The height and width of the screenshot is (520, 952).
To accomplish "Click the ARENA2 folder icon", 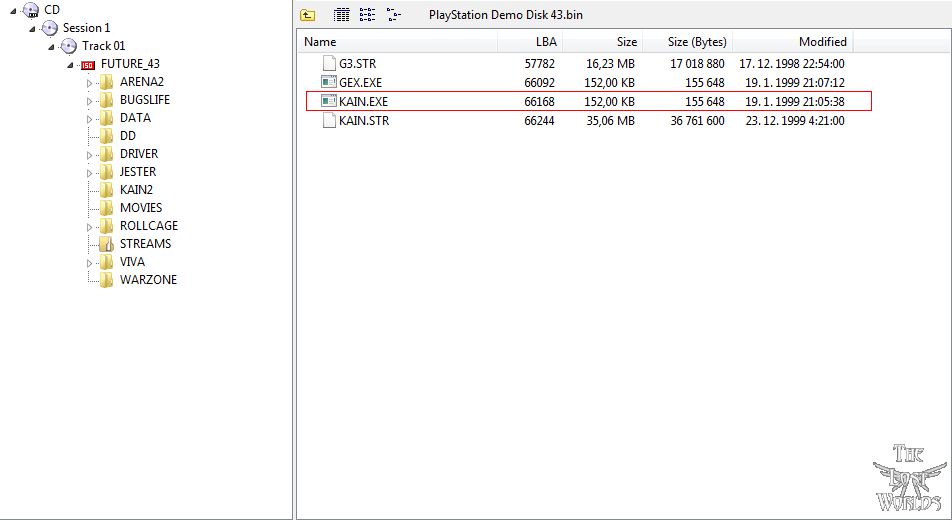I will [106, 82].
